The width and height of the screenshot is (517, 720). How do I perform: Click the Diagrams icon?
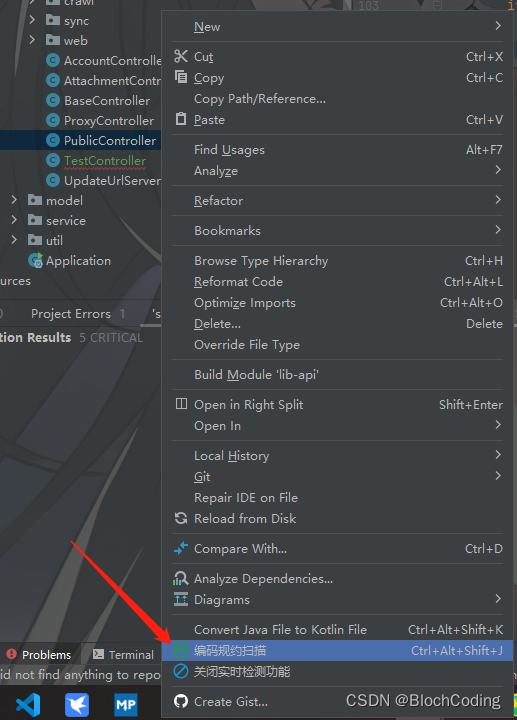[181, 599]
